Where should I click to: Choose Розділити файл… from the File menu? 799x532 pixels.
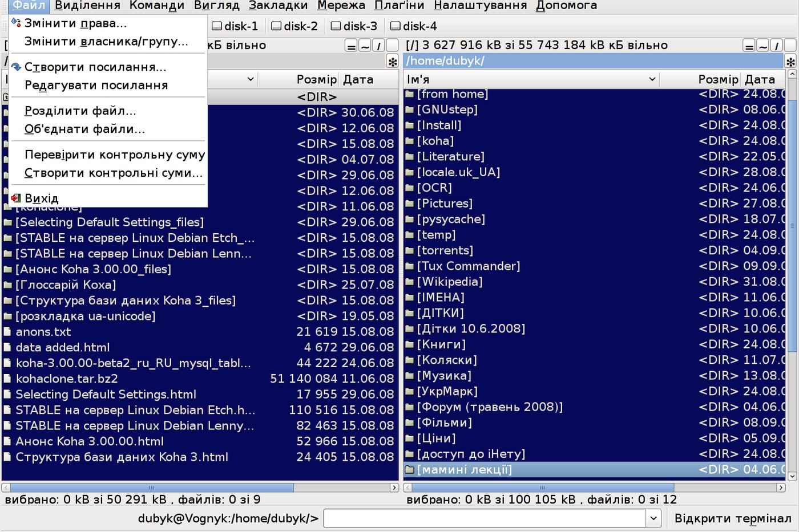tap(108, 111)
